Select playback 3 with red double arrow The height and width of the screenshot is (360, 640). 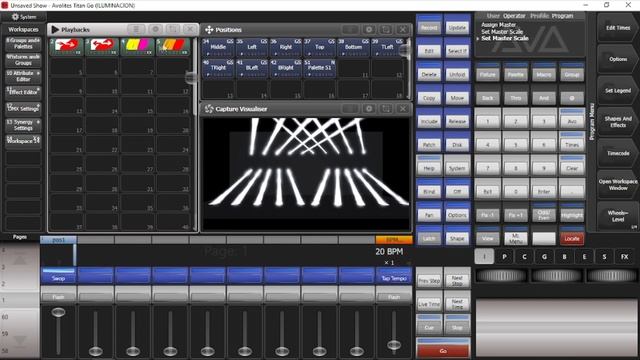tap(102, 47)
